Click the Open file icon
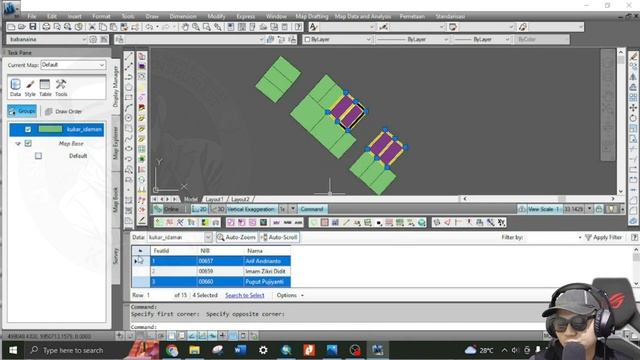The image size is (640, 360). pyautogui.click(x=22, y=27)
